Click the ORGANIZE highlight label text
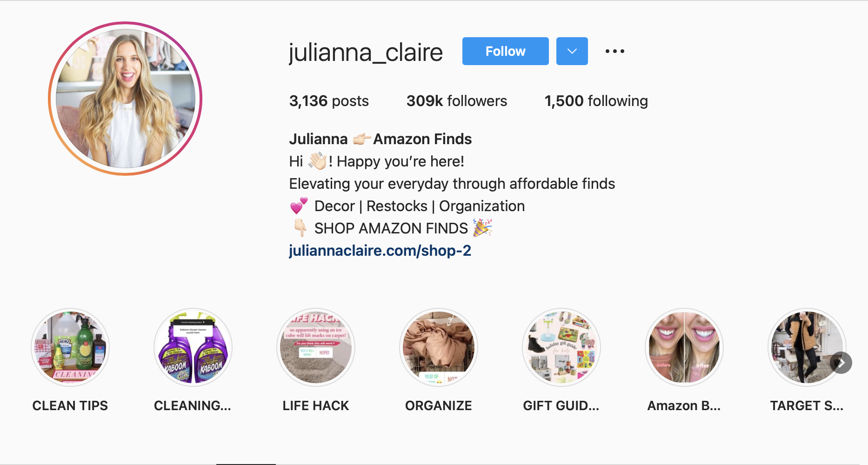Screen dimensions: 868x465 [439, 405]
